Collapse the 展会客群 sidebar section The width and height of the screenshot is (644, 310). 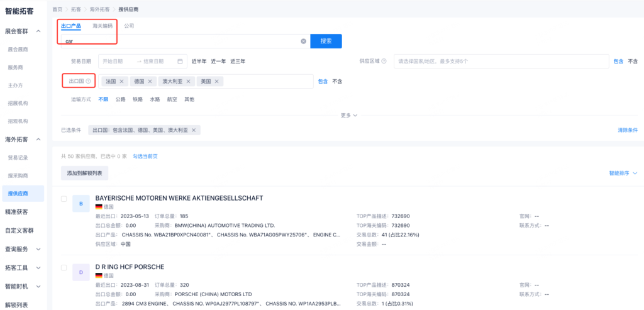point(38,31)
